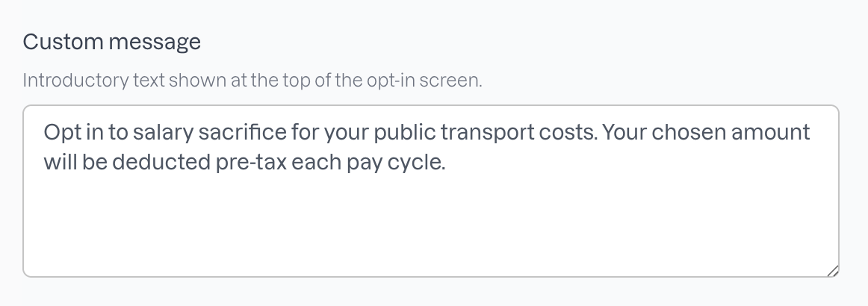This screenshot has height=306, width=868.
Task: Focus the Custom message text area
Action: point(431,191)
